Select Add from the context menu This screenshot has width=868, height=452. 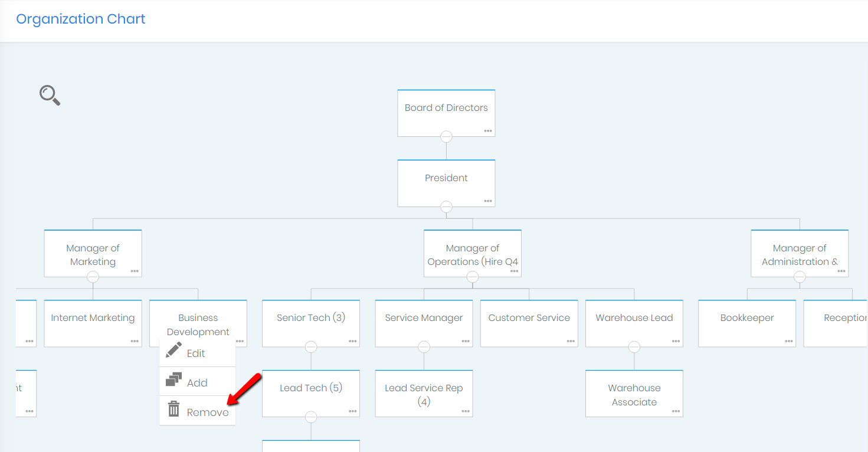[x=196, y=381]
